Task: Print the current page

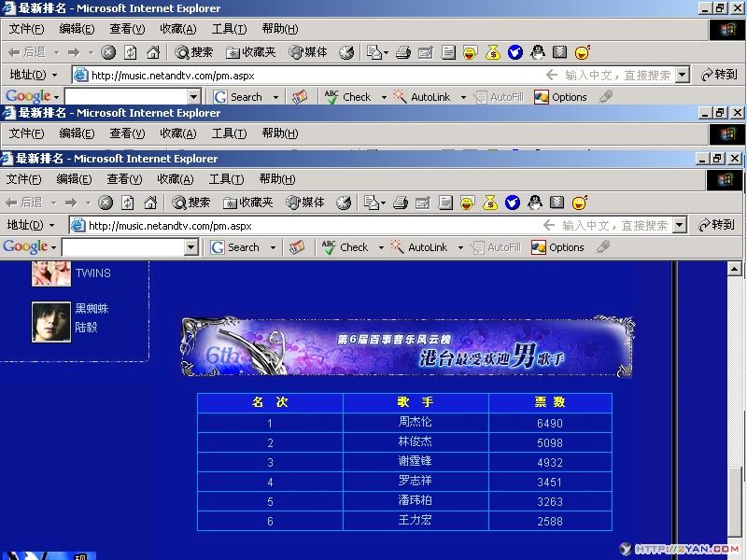Action: pyautogui.click(x=400, y=203)
